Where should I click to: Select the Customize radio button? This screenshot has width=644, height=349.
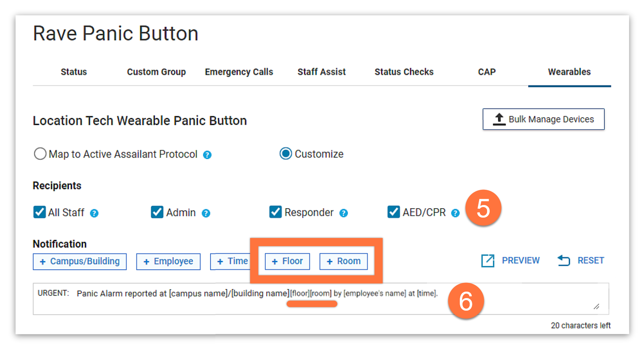pyautogui.click(x=285, y=153)
